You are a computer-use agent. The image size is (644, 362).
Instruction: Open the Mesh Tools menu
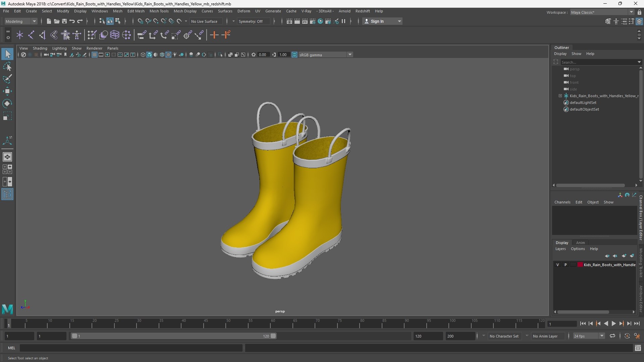[x=159, y=11]
